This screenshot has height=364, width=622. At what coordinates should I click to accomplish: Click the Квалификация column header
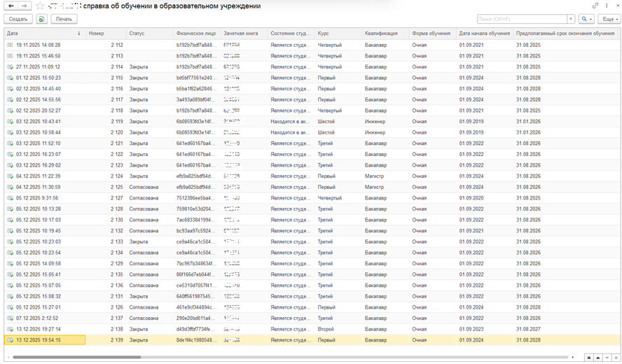pos(385,34)
